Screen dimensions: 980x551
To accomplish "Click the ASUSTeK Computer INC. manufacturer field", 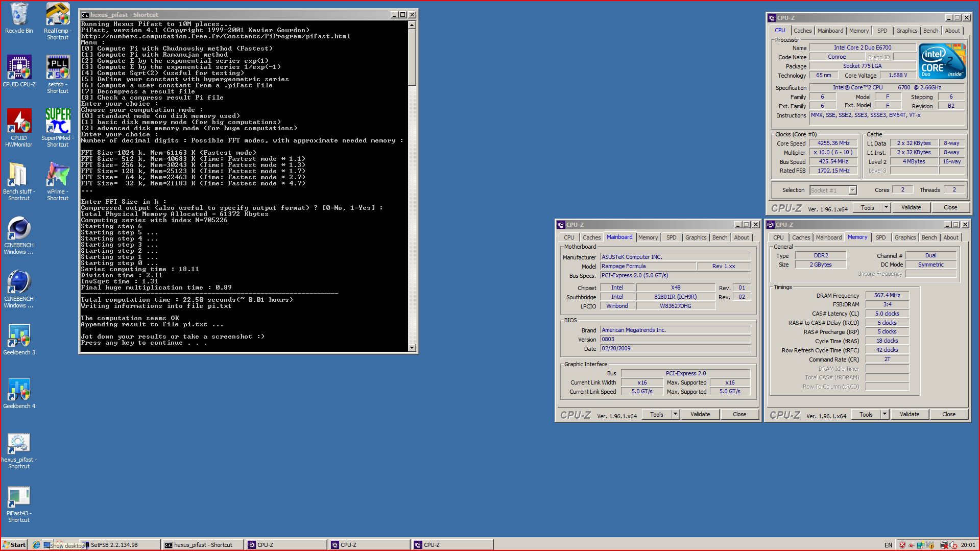I will pyautogui.click(x=675, y=257).
